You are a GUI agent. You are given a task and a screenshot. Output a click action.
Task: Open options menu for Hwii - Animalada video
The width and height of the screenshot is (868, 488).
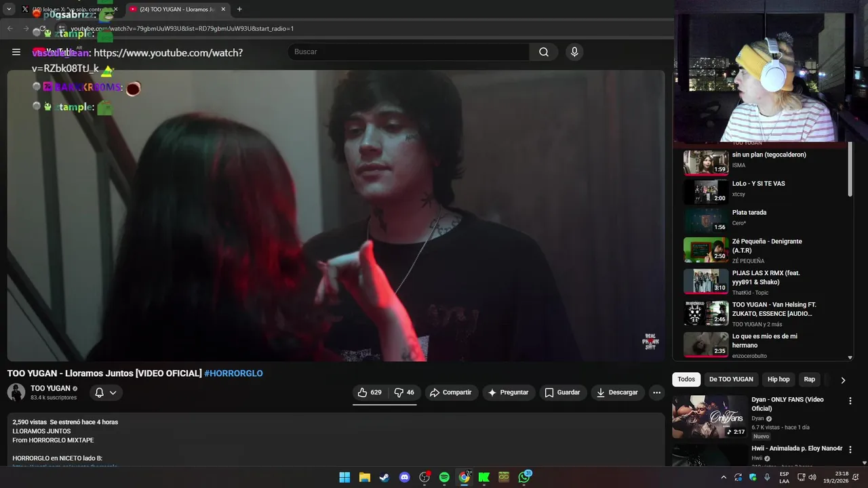click(850, 449)
